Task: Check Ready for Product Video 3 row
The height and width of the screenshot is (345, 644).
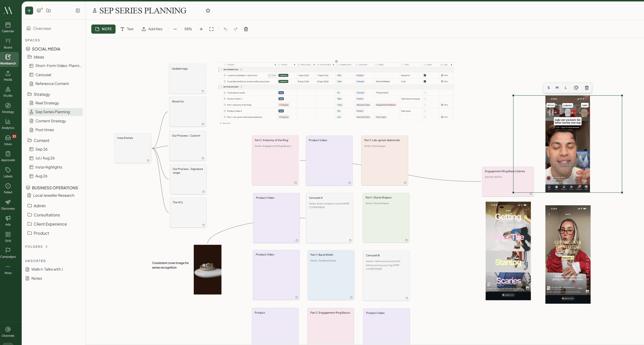Action: click(x=425, y=111)
